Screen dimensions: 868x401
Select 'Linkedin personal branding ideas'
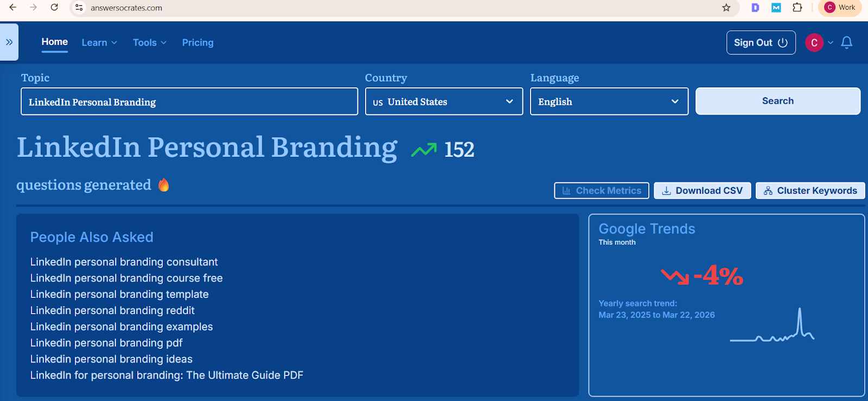coord(111,359)
